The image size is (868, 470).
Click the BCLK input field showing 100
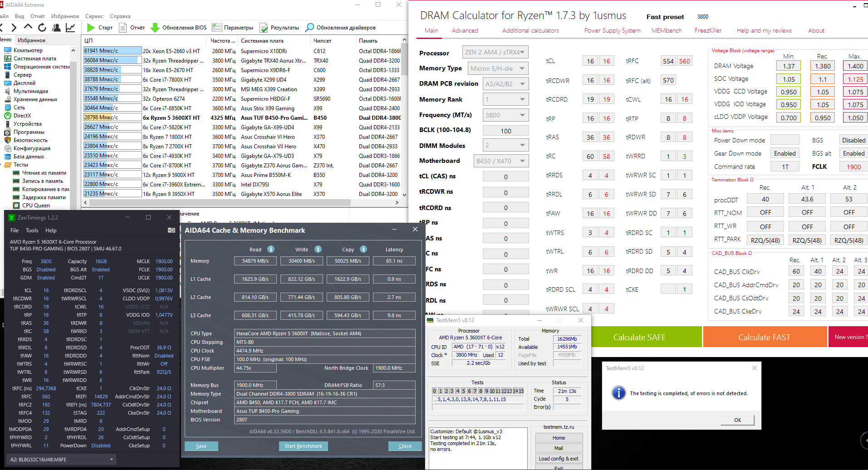coord(505,131)
